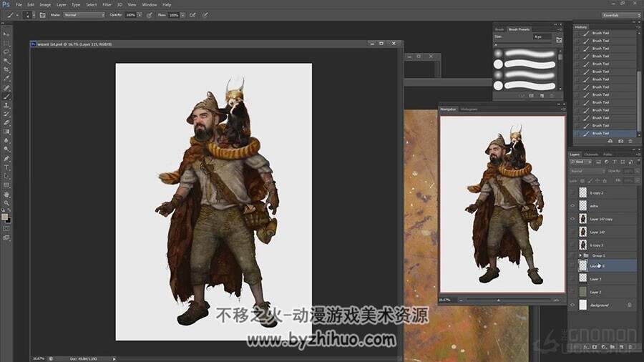Open the Filter menu

107,4
